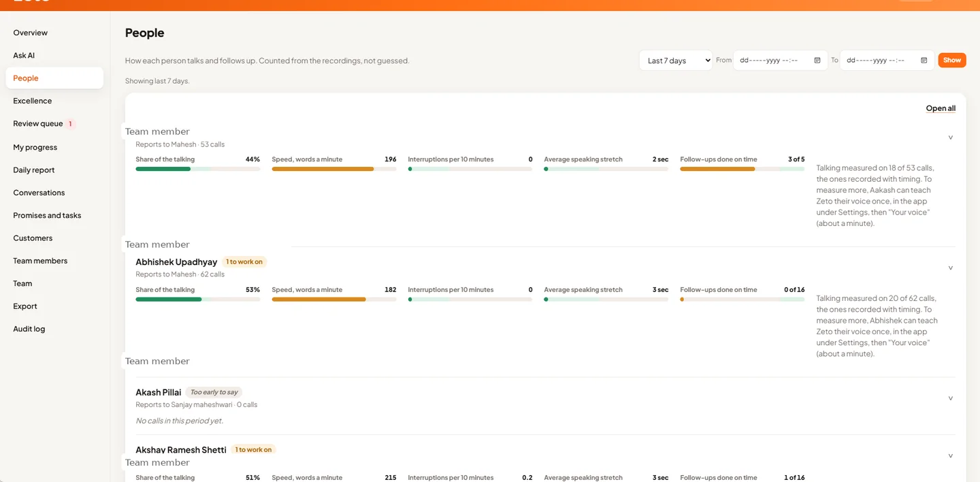Screen dimensions: 980x482
Task: Open Promises and tasks
Action: tap(54, 215)
